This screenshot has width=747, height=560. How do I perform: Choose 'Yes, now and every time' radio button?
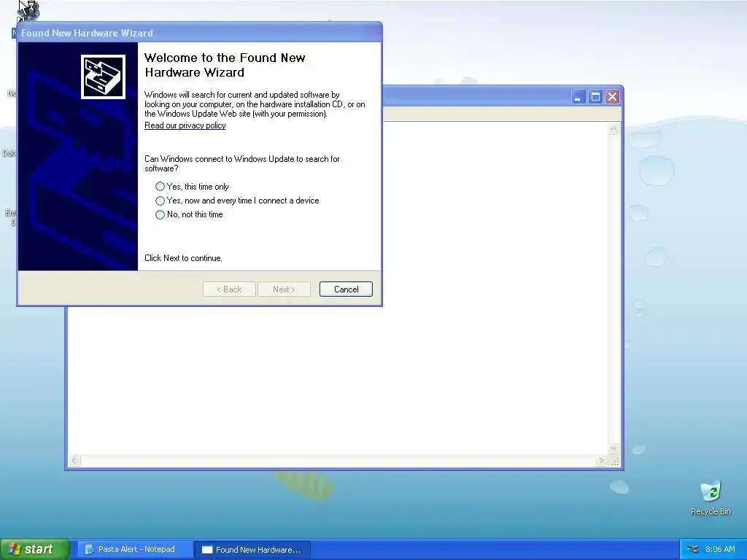pos(160,201)
